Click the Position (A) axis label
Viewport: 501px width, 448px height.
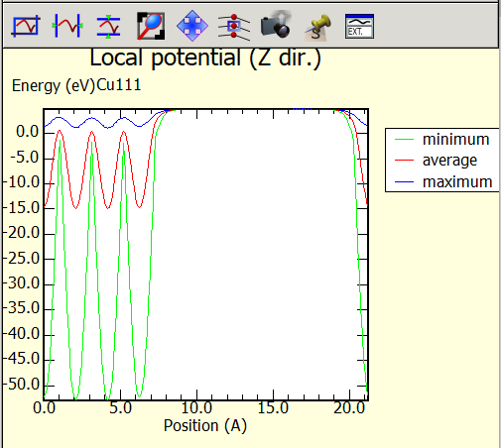point(205,425)
